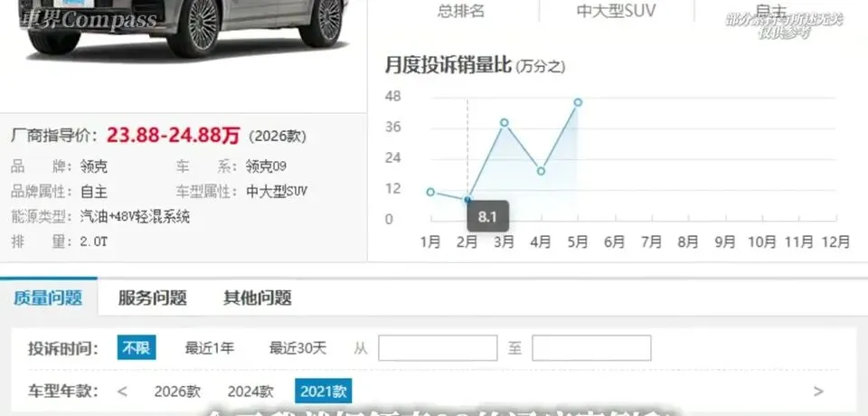Screen dimensions: 868x416
Task: Filter complaints by 最近30天
Action: pyautogui.click(x=297, y=348)
